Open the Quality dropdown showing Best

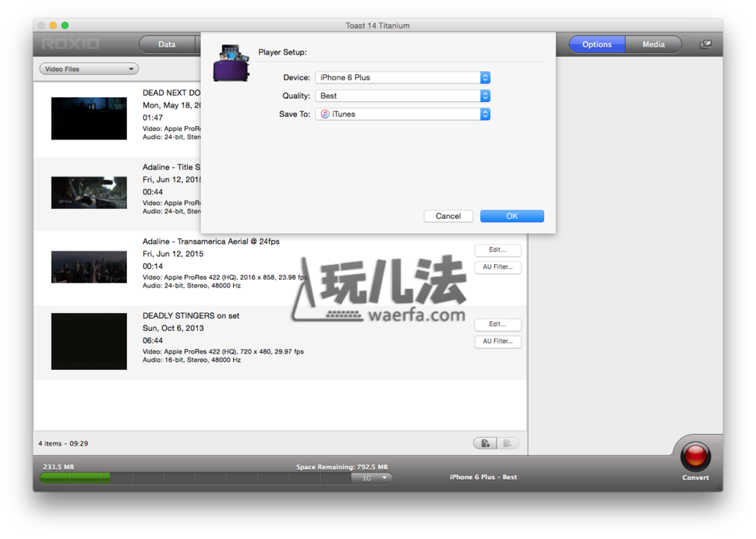[403, 96]
